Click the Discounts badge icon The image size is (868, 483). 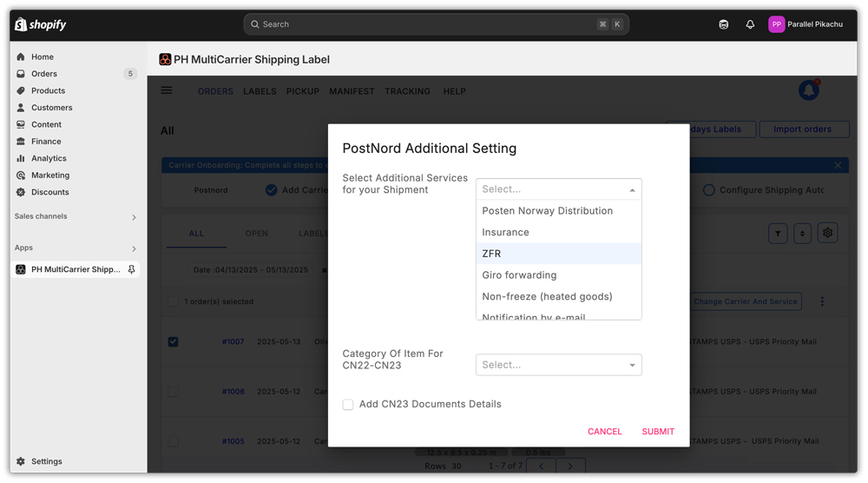point(21,192)
